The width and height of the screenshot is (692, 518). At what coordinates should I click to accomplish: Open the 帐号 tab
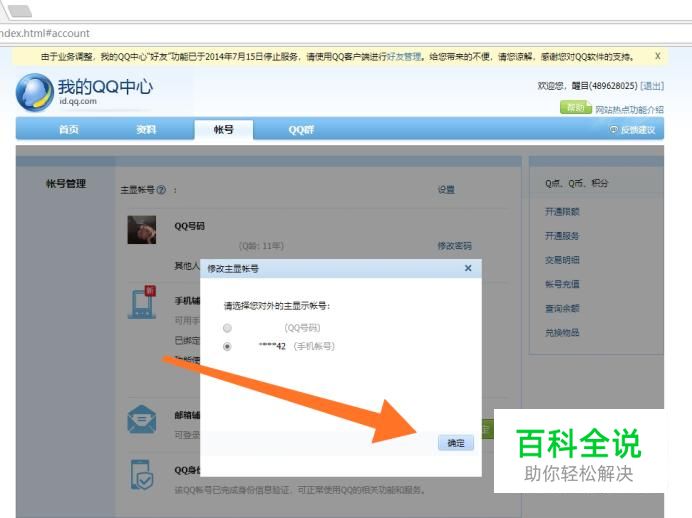(224, 129)
